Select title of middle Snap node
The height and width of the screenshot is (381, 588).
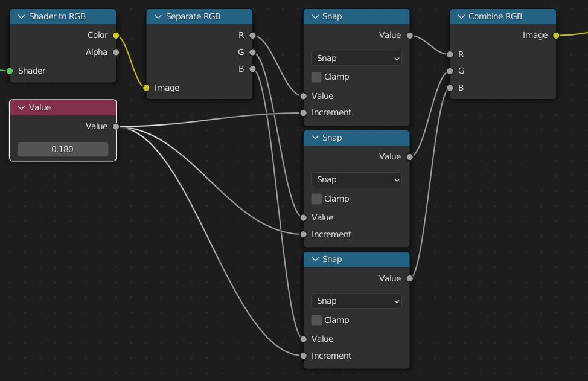pyautogui.click(x=332, y=138)
